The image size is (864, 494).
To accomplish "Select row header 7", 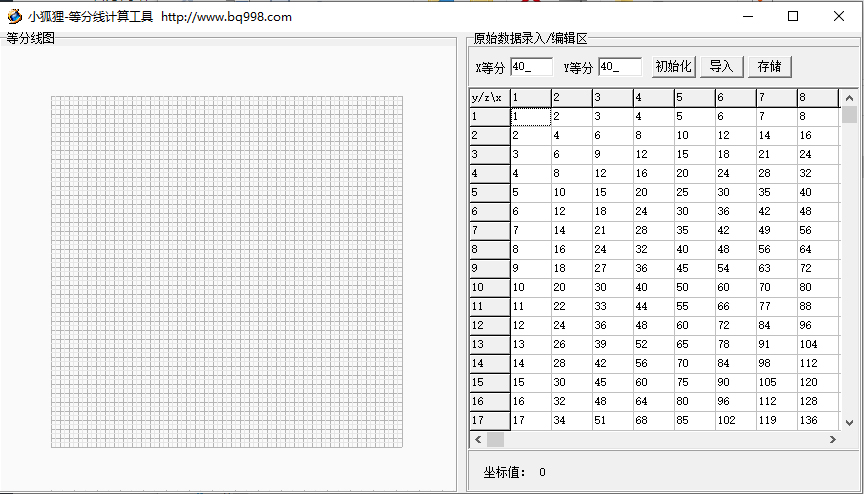I will tap(490, 230).
